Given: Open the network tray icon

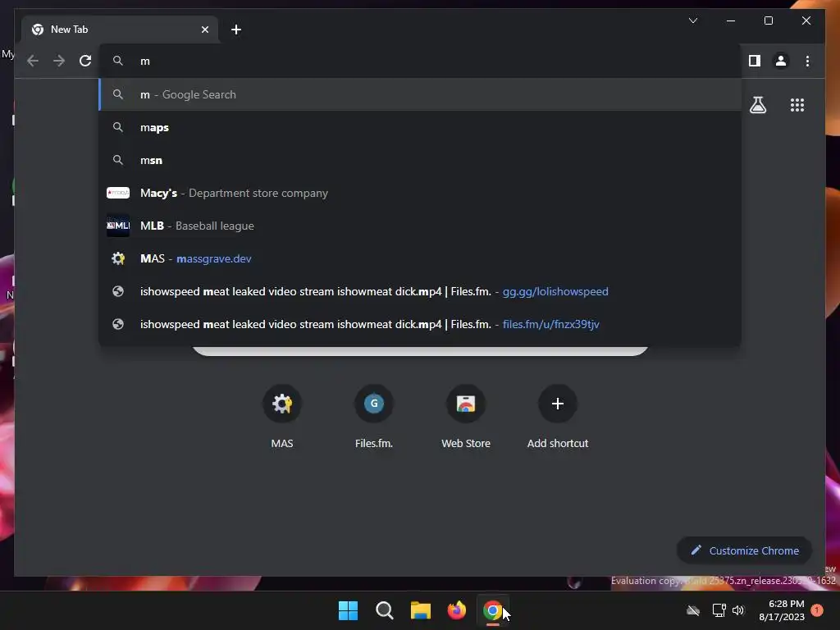Looking at the screenshot, I should click(x=719, y=610).
